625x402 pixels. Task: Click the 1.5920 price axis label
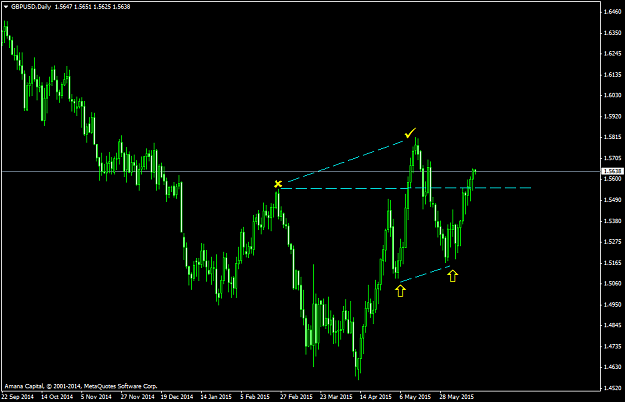(x=612, y=116)
